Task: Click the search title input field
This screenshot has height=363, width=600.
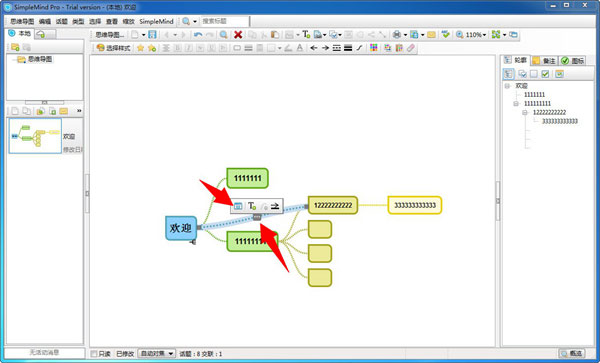Action: [x=225, y=21]
